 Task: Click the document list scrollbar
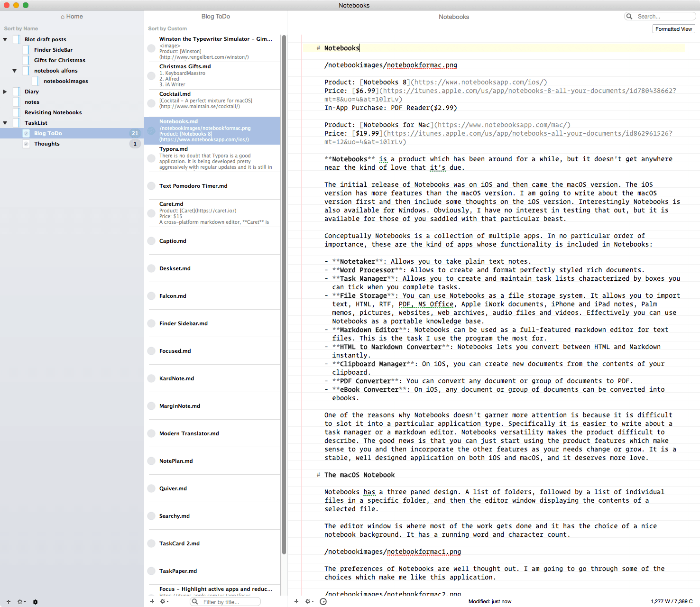coord(284,294)
